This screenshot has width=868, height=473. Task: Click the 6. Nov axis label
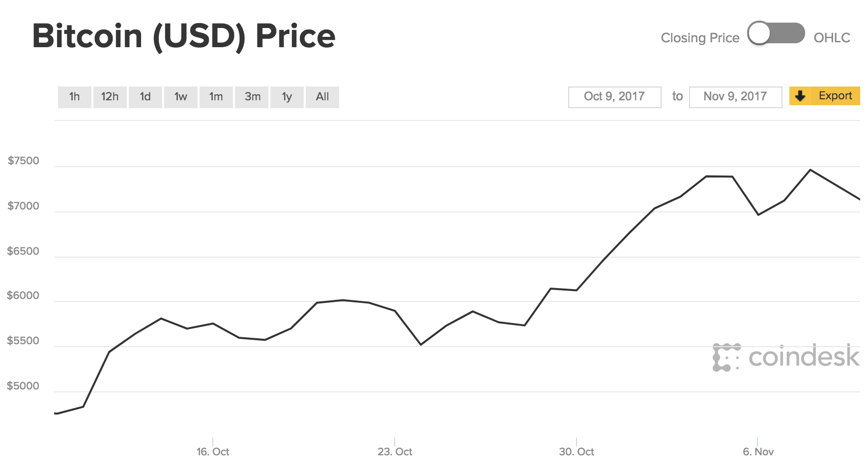point(758,451)
